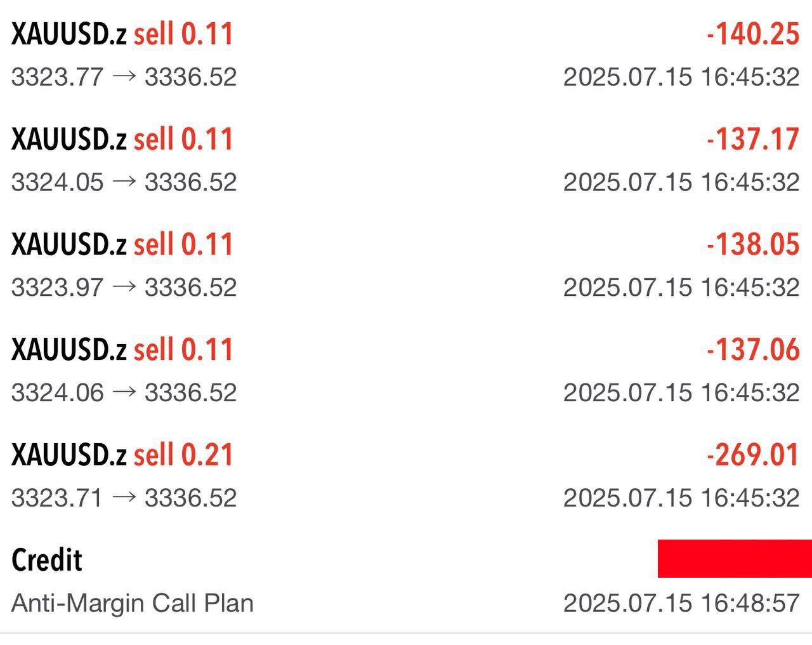Click the price range 3323.71 → 3336.52
The height and width of the screenshot is (645, 812).
click(x=124, y=498)
